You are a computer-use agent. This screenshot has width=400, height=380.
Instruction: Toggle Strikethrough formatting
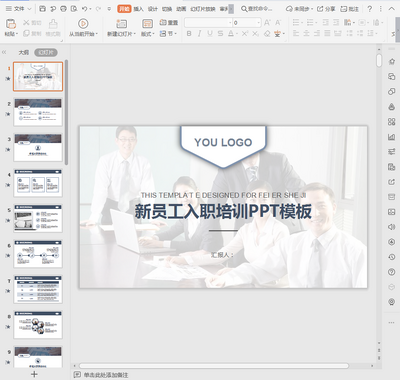coord(220,34)
